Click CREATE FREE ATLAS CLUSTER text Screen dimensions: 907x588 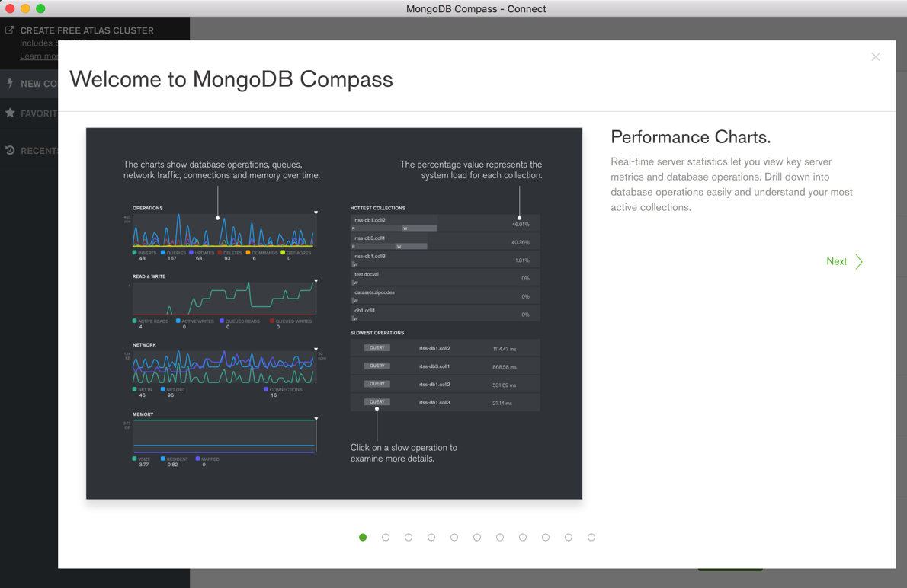87,30
